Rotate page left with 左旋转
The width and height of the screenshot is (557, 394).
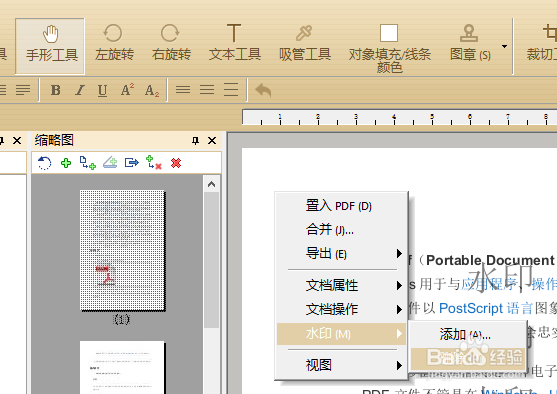pyautogui.click(x=114, y=43)
